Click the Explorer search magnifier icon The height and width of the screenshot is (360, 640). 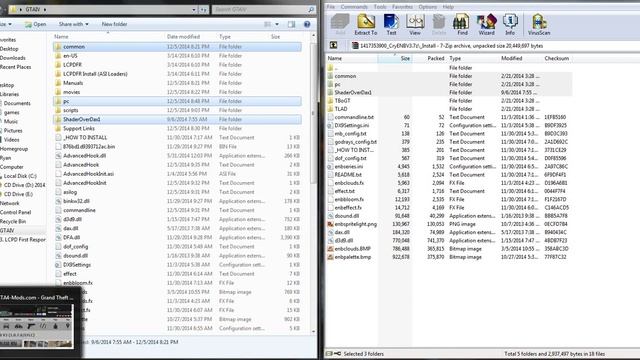(311, 9)
